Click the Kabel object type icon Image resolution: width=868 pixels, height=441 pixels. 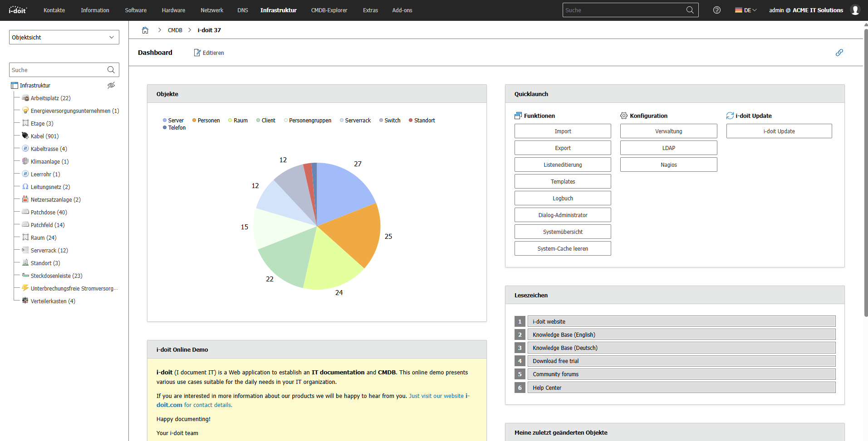(x=25, y=136)
